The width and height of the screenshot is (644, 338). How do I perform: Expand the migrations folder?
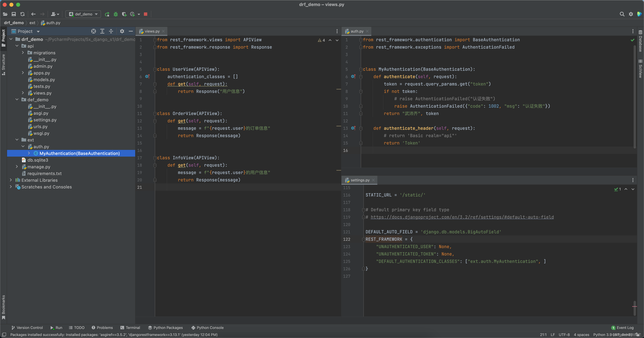(x=23, y=53)
